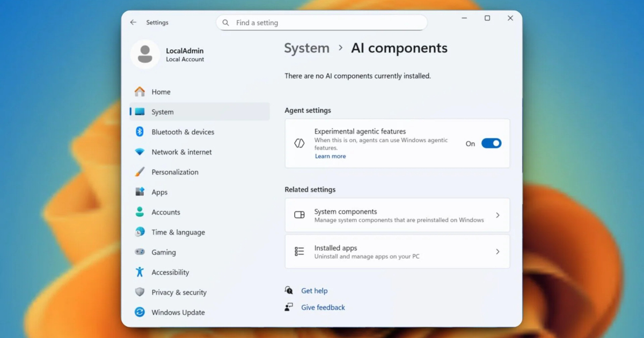This screenshot has height=338, width=644.
Task: Click the Find a setting search box
Action: [322, 23]
